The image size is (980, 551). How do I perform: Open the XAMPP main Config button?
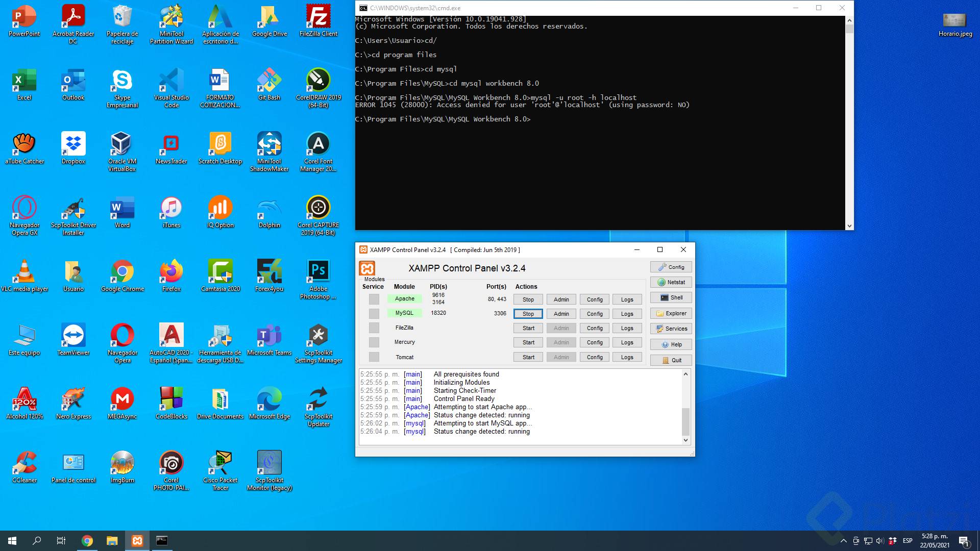tap(671, 267)
